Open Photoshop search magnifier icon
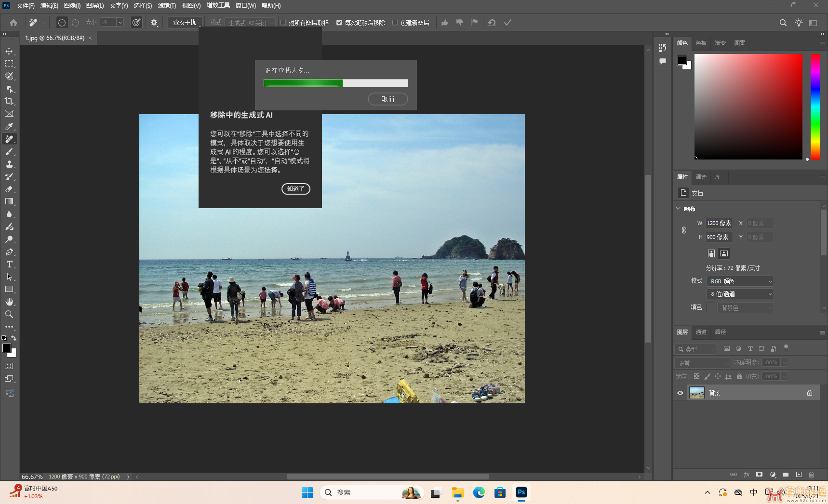The width and height of the screenshot is (828, 504). 783,23
